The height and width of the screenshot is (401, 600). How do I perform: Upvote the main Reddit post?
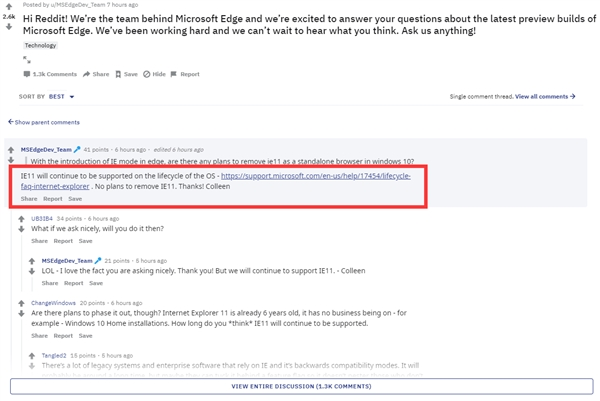click(x=9, y=6)
